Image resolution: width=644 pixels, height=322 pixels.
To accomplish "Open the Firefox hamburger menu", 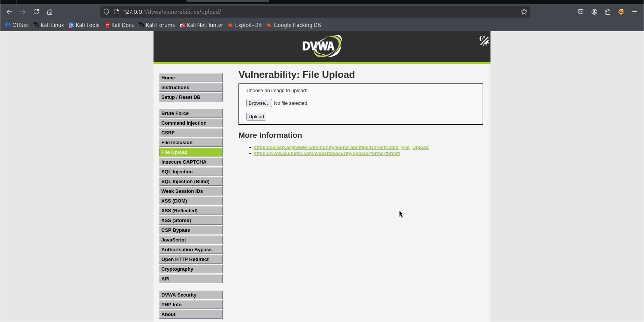I will point(635,12).
